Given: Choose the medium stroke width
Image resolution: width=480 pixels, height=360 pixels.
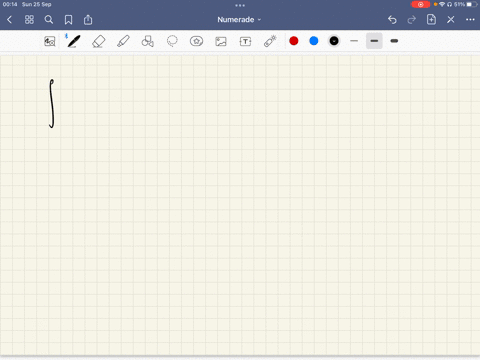Looking at the screenshot, I should point(374,41).
